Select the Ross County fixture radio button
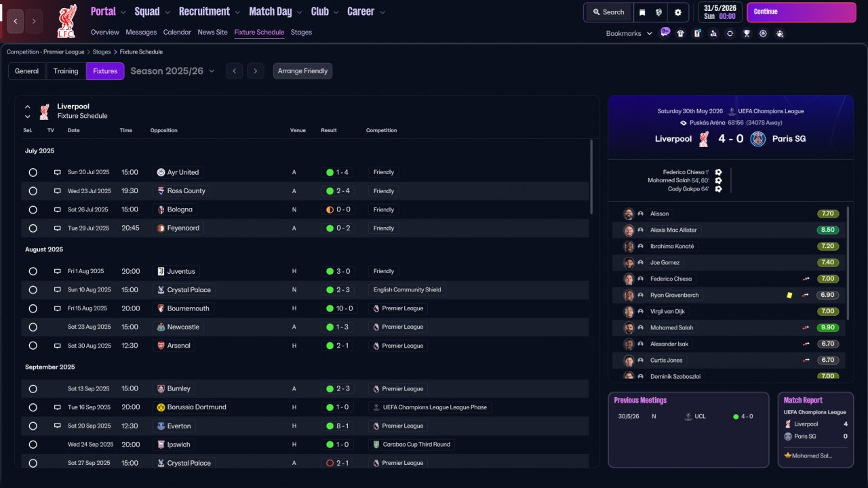The width and height of the screenshot is (868, 488). point(33,191)
